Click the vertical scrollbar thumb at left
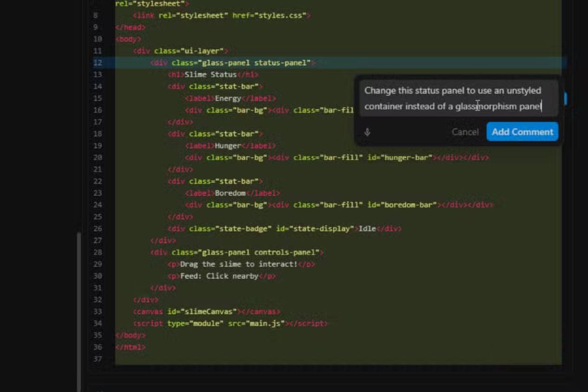This screenshot has height=392, width=588. (x=79, y=311)
